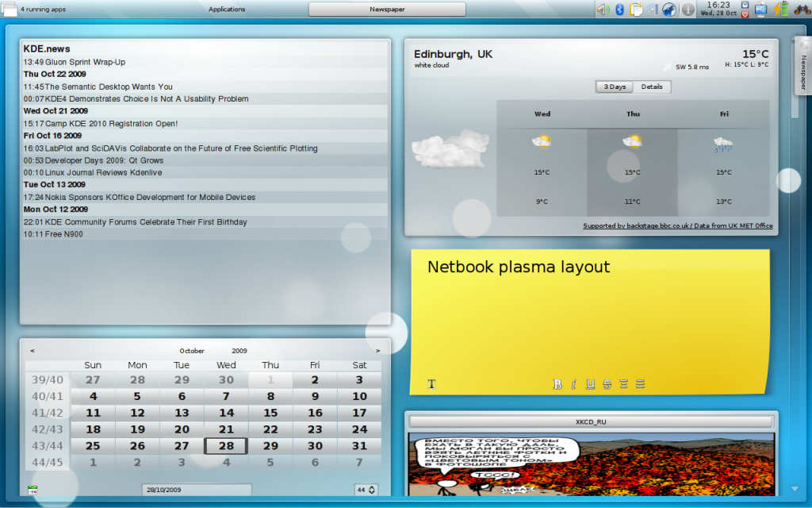Check battery status via the tray icon

[x=782, y=9]
